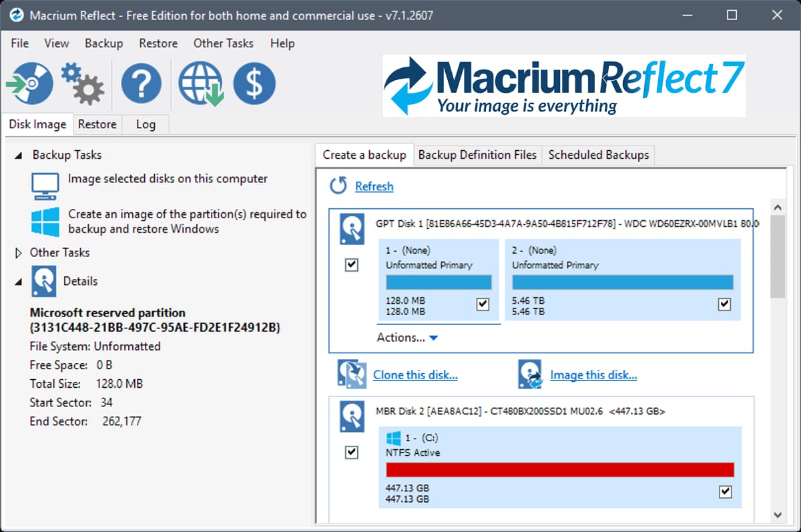The image size is (801, 532).
Task: Open the Restore menu
Action: (x=158, y=43)
